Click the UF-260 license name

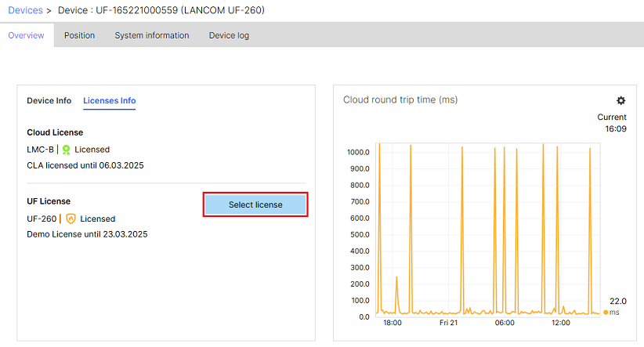(42, 219)
